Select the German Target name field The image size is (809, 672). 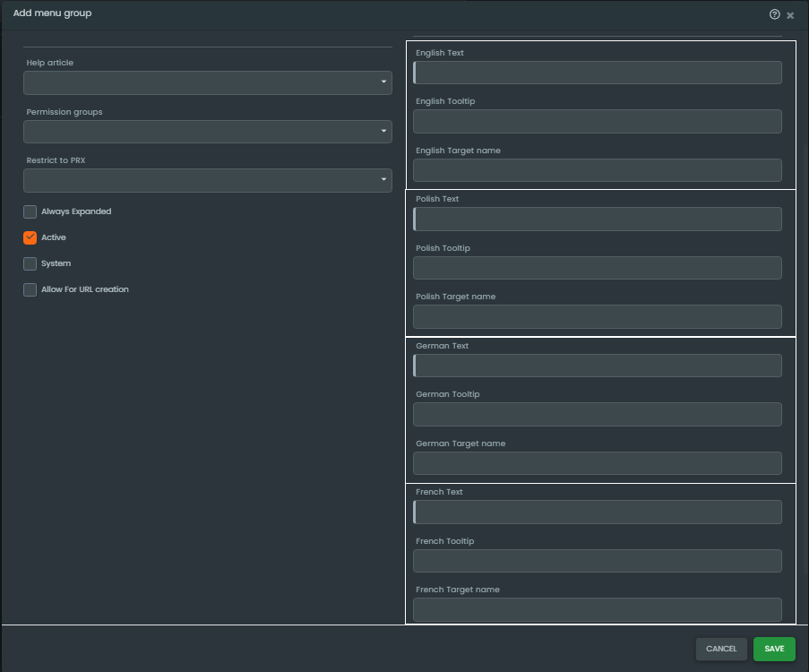point(598,463)
